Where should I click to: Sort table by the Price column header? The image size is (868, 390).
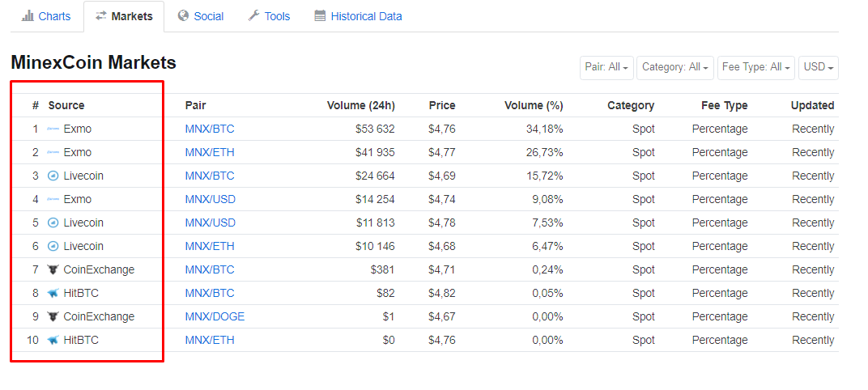click(442, 105)
